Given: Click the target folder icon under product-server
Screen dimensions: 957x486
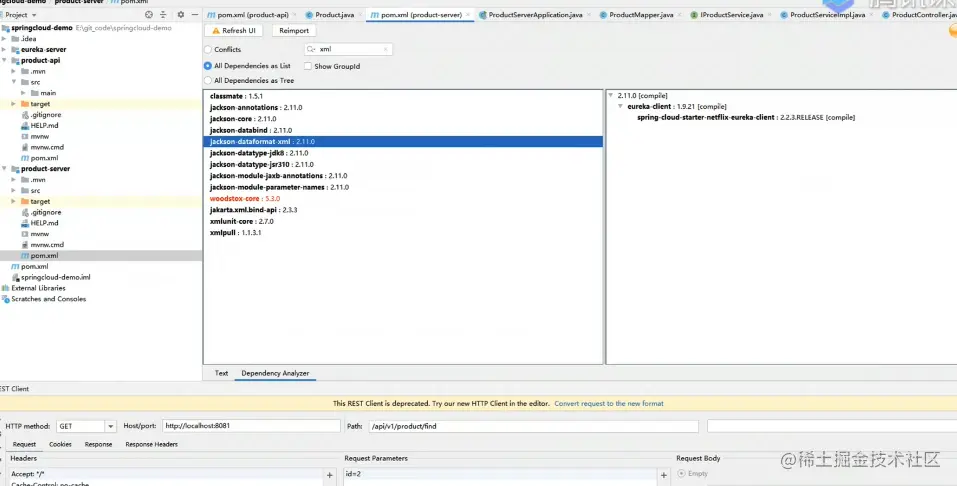Looking at the screenshot, I should (x=25, y=201).
